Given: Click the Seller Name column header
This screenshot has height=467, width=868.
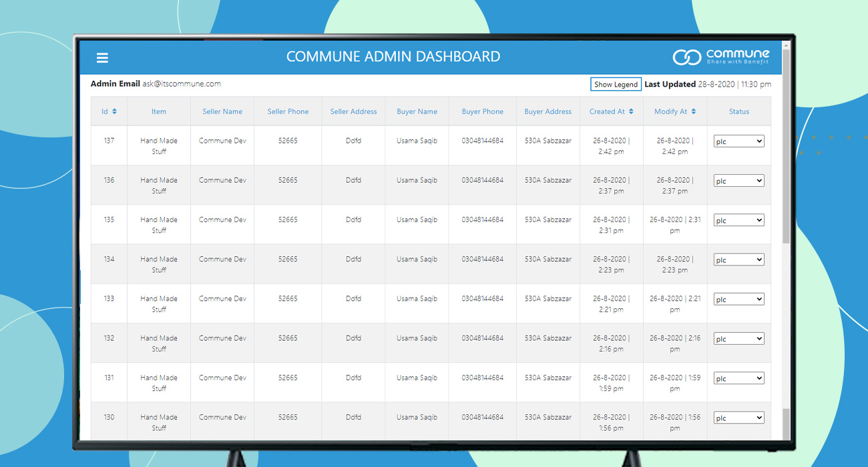Looking at the screenshot, I should point(222,111).
